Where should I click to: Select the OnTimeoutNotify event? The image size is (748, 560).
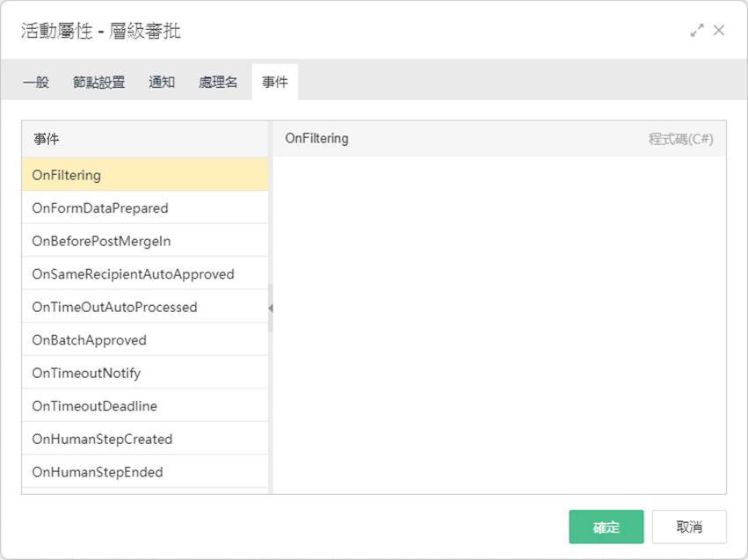(145, 373)
